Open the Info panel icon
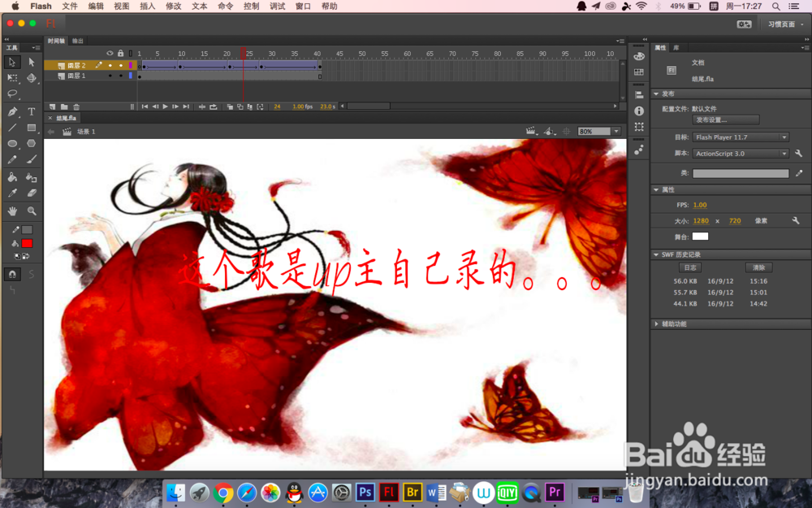This screenshot has width=812, height=508. (x=639, y=111)
